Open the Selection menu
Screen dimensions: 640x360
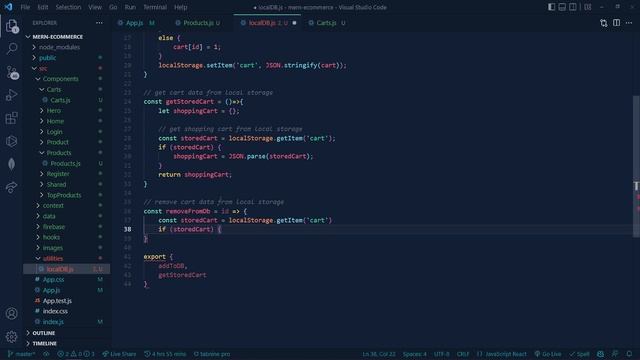pyautogui.click(x=68, y=7)
